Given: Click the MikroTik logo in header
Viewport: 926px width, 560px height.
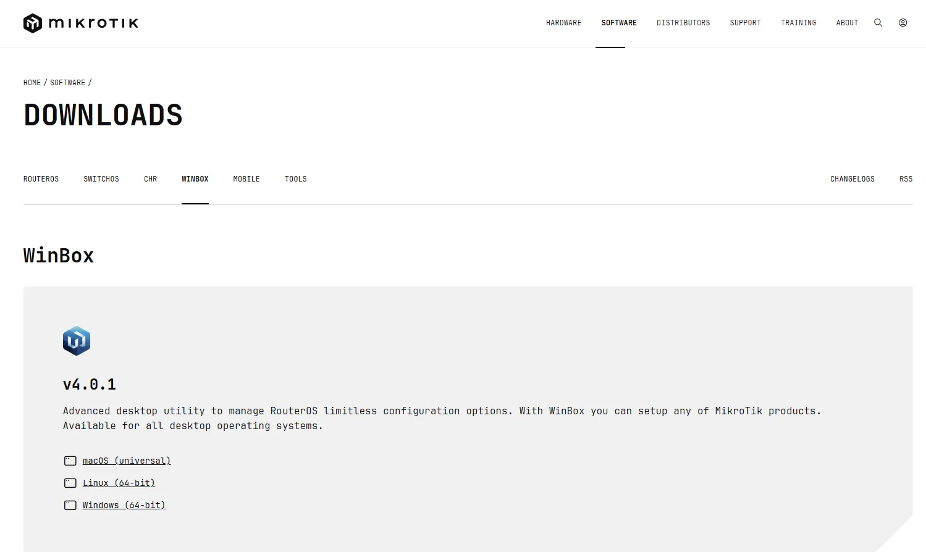Looking at the screenshot, I should click(x=81, y=23).
